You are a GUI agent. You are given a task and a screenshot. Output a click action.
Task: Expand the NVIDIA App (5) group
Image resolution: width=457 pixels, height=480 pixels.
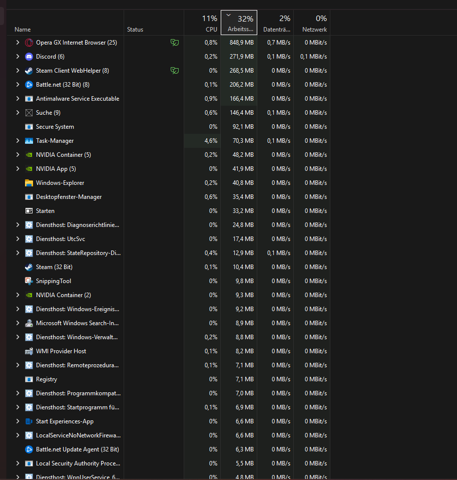pyautogui.click(x=18, y=169)
